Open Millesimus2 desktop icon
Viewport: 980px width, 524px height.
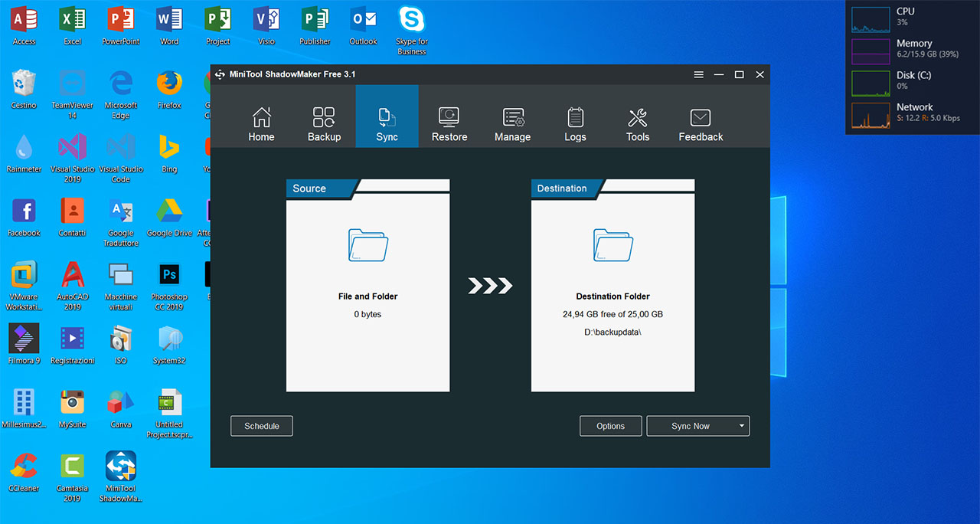point(24,408)
